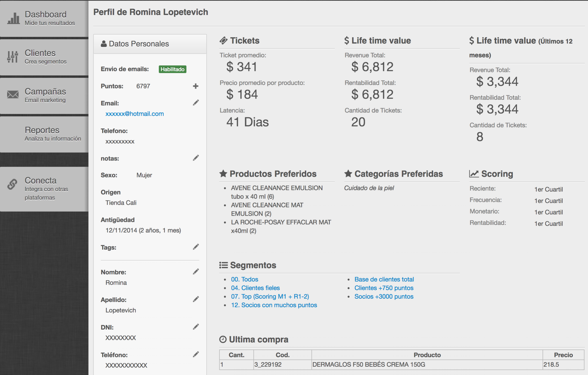Click the Scoring chart icon
Image resolution: width=588 pixels, height=375 pixels.
click(474, 174)
